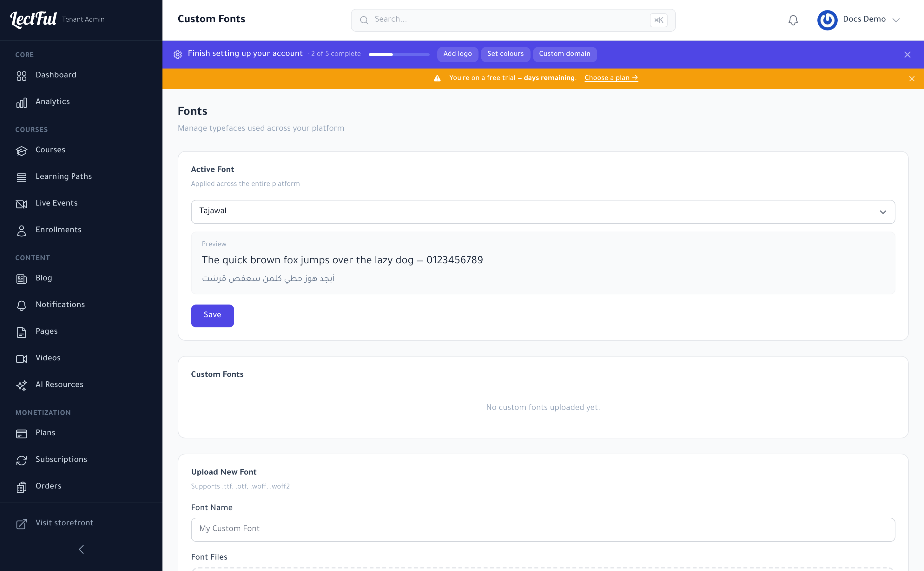Click the Font Name input field
Screen dimensions: 924x571
(x=543, y=529)
